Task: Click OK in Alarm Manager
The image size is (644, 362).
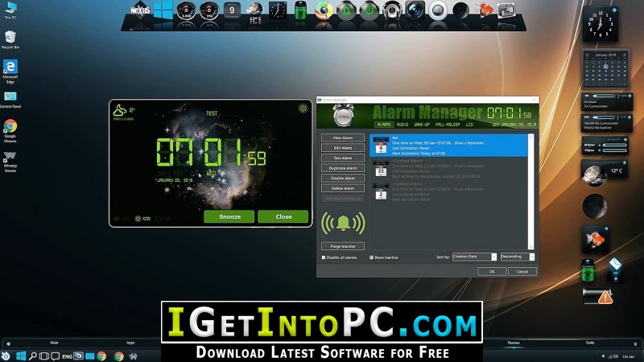Action: click(x=492, y=271)
